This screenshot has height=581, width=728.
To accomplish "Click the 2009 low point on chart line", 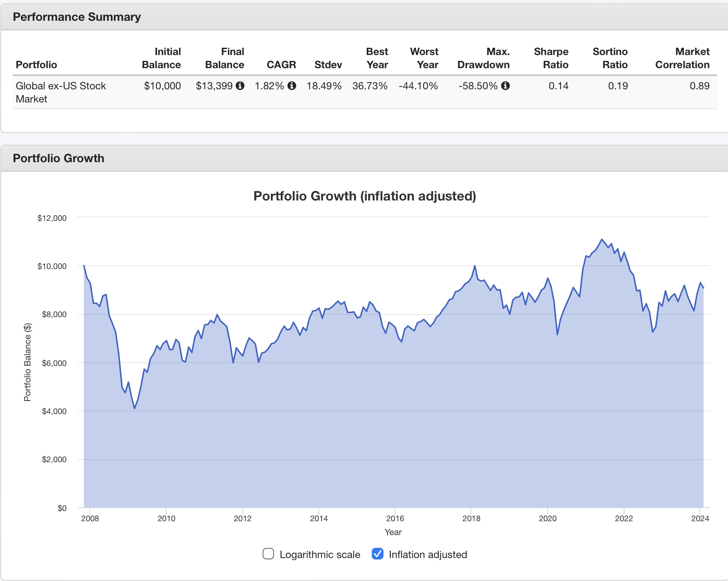I will (135, 409).
